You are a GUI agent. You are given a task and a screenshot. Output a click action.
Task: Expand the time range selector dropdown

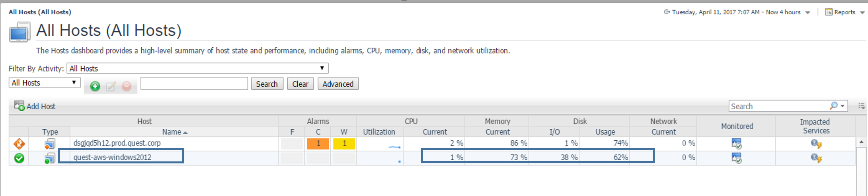(808, 12)
